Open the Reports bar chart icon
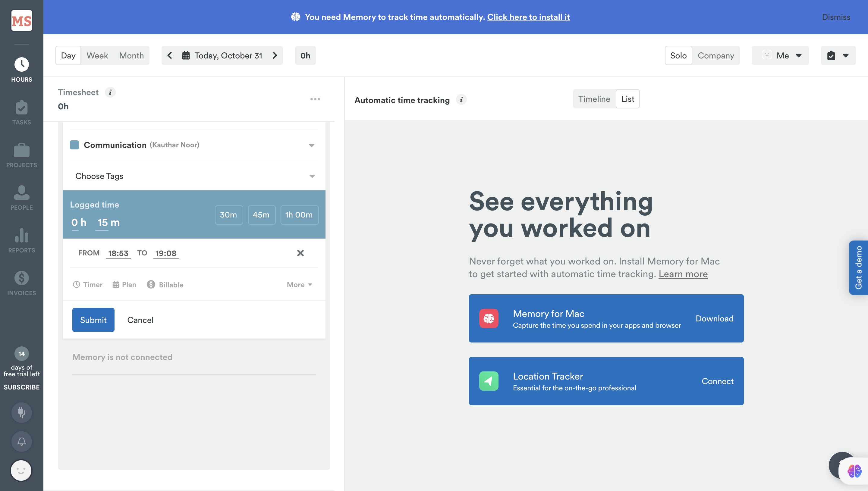The height and width of the screenshot is (491, 868). pyautogui.click(x=22, y=235)
